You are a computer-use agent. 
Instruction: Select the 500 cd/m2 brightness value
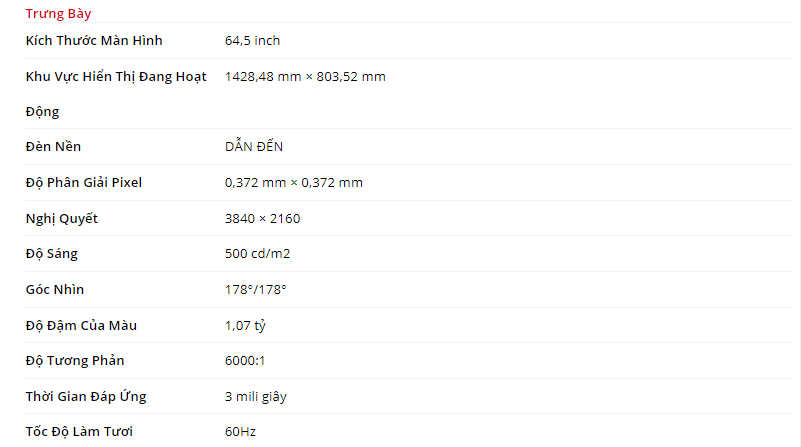(x=258, y=254)
